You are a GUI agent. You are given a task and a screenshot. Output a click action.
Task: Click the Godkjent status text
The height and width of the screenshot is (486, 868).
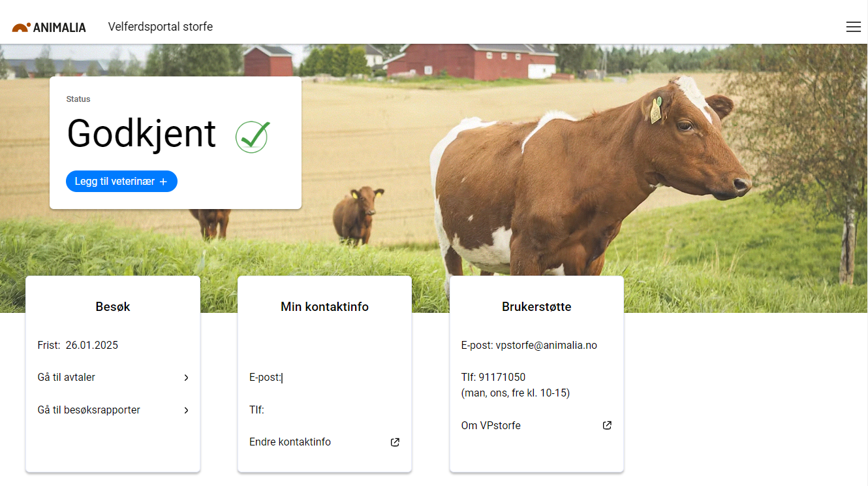coord(142,134)
